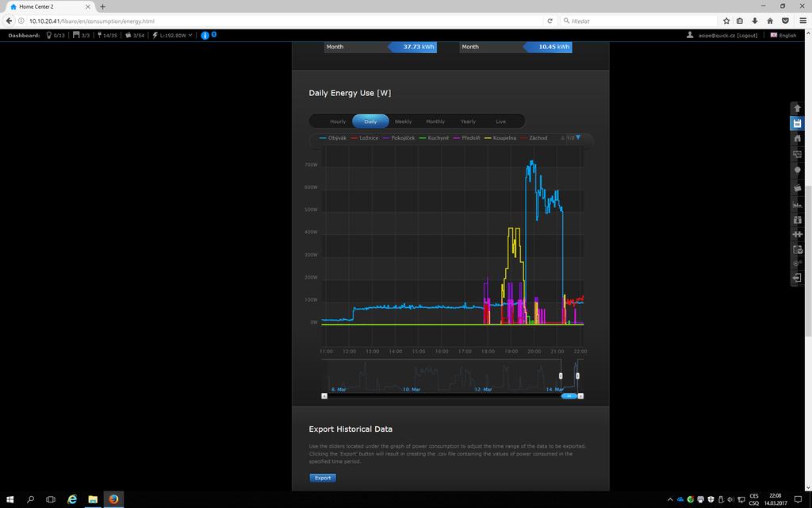This screenshot has width=812, height=508.
Task: Open a new browser tab with plus button
Action: pyautogui.click(x=102, y=6)
